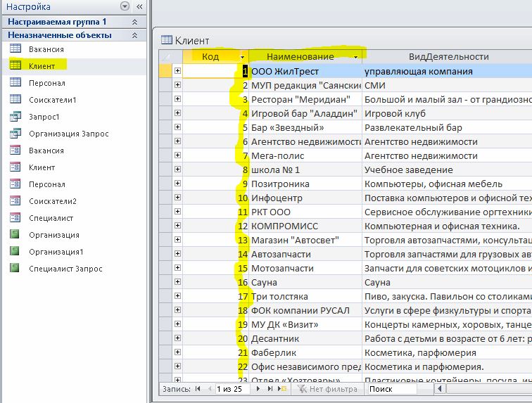Open Наименование column filter dropdown
532x403 pixels.
point(355,57)
